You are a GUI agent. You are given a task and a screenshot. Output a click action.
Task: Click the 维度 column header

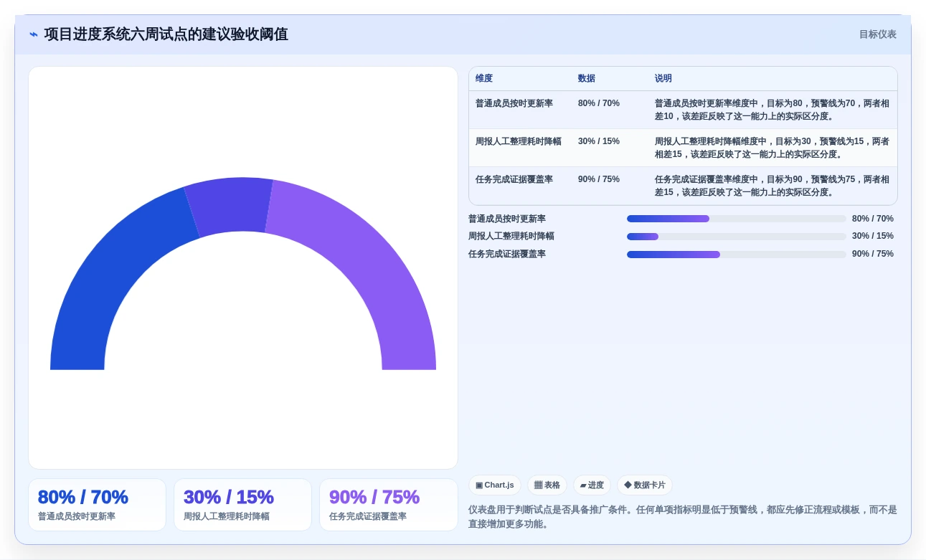(x=484, y=79)
